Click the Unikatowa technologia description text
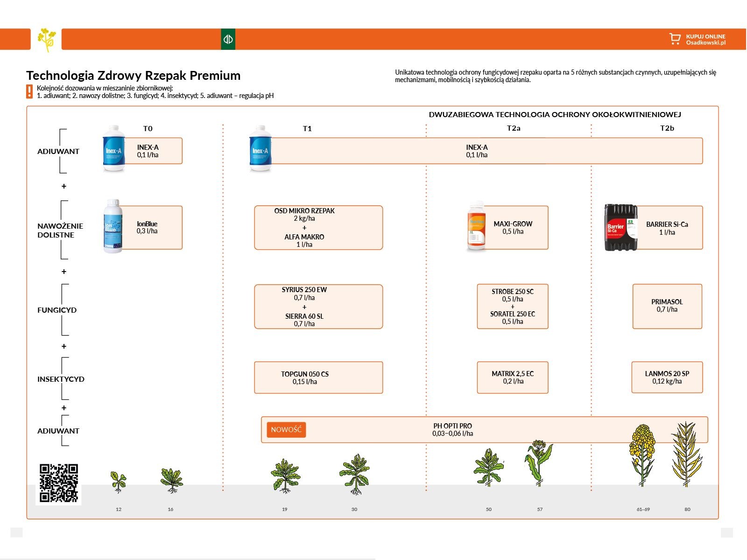 pyautogui.click(x=556, y=76)
